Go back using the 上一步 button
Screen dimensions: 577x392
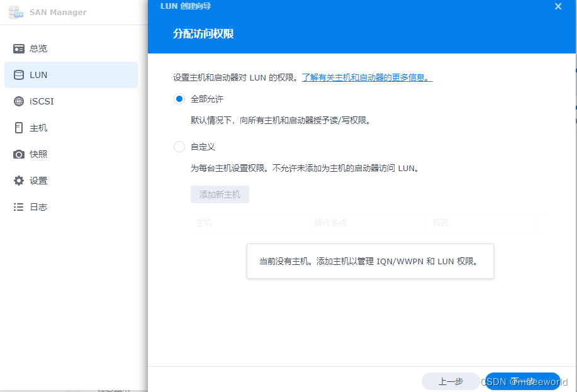(451, 381)
